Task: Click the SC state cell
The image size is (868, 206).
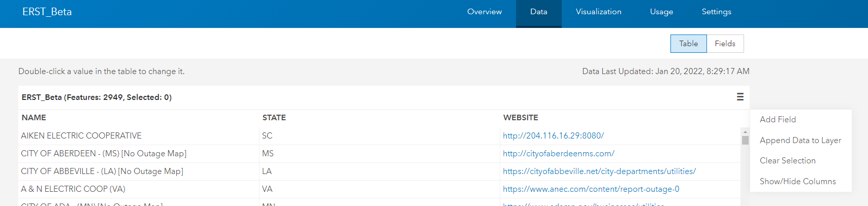Action: click(379, 135)
